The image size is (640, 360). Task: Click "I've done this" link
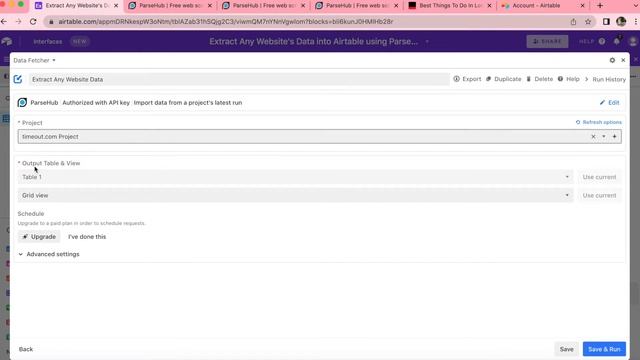coord(87,237)
